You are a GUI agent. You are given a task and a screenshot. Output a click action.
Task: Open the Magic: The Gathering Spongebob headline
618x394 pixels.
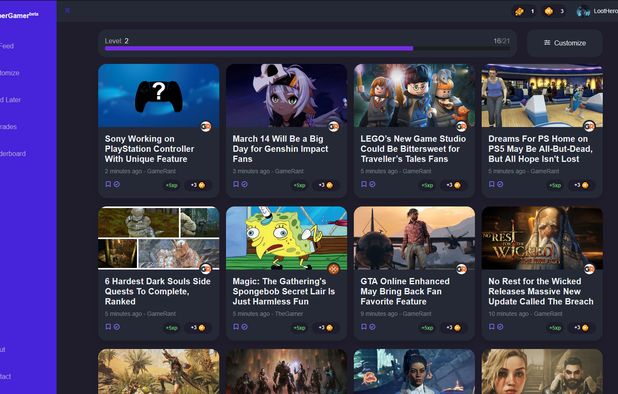click(x=284, y=292)
